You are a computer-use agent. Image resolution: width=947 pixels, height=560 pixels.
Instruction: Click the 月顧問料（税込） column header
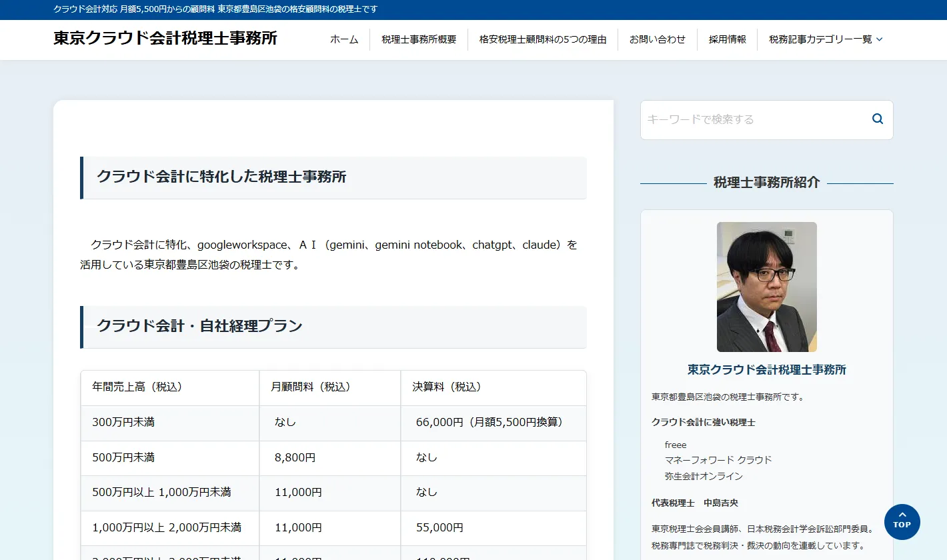pyautogui.click(x=330, y=387)
